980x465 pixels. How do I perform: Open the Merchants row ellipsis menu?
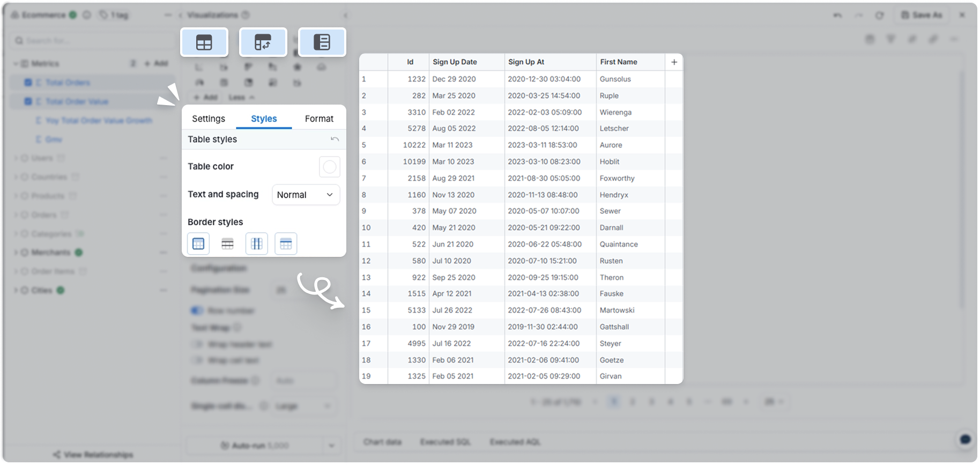point(163,253)
